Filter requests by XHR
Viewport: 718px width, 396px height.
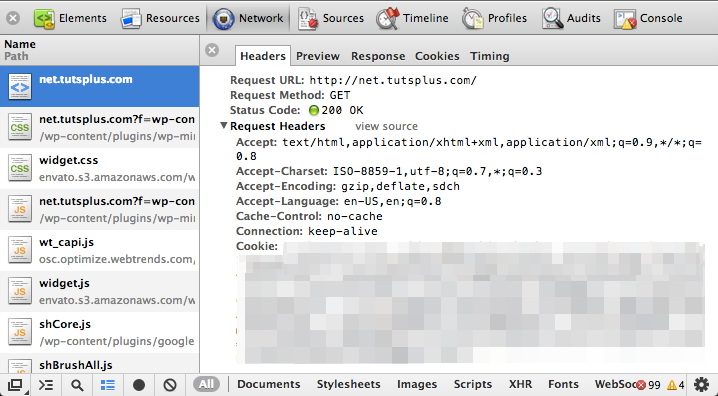[520, 384]
